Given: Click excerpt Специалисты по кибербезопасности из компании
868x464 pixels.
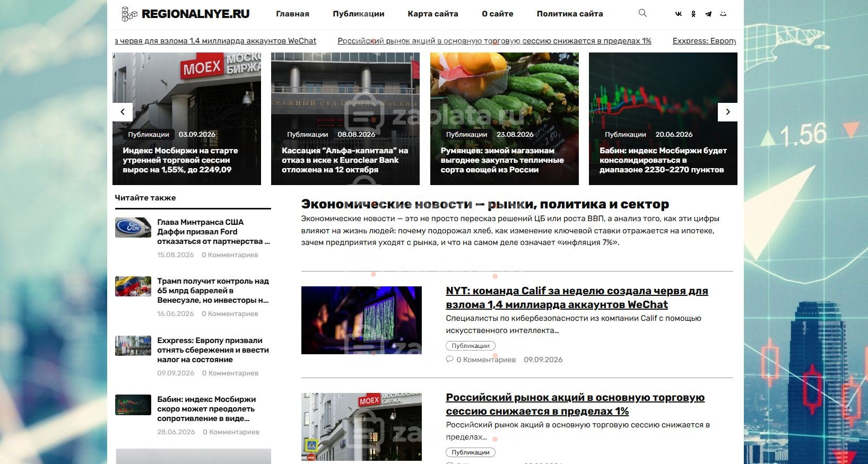Looking at the screenshot, I should coord(574,324).
